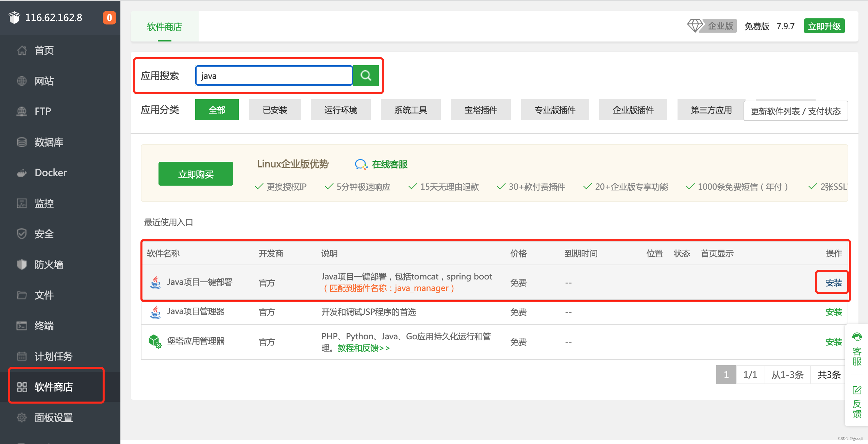Filter by 专业版插件 category
The width and height of the screenshot is (868, 444).
click(x=555, y=110)
